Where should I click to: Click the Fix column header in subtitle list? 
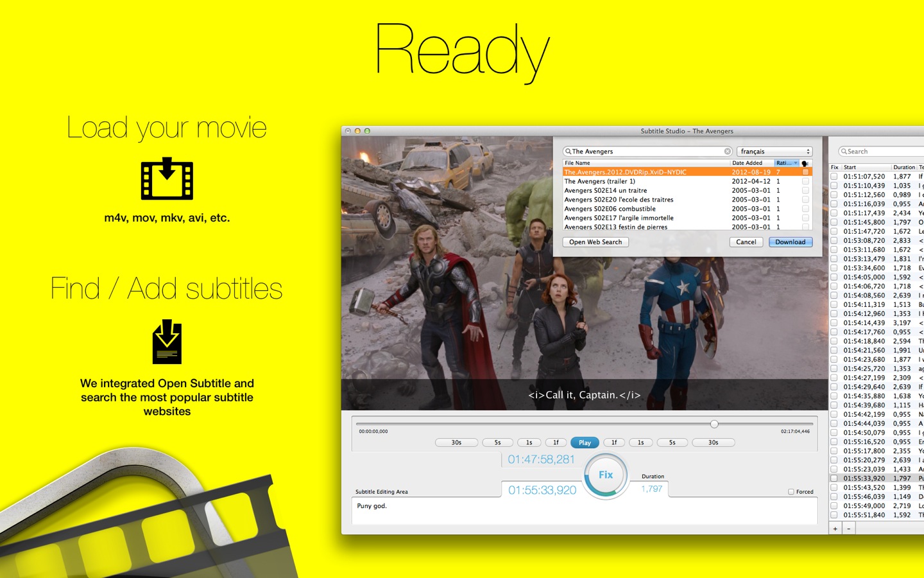[835, 167]
